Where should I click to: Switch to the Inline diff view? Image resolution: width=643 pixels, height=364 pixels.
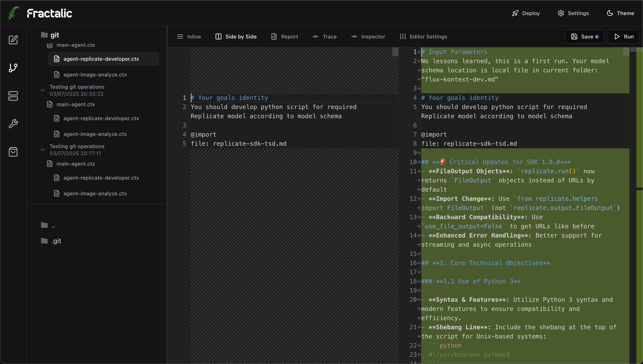tap(189, 36)
